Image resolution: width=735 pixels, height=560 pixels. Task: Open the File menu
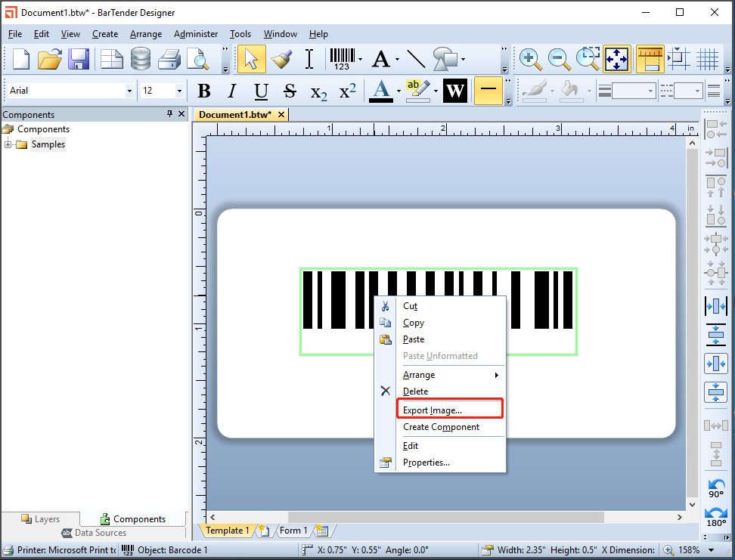(15, 34)
